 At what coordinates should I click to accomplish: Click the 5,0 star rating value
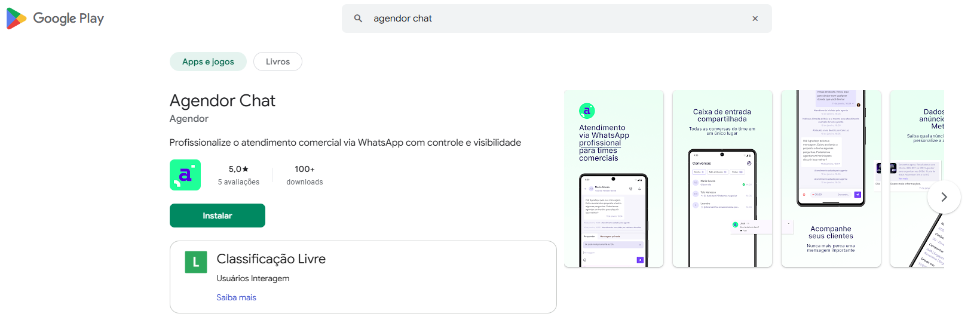point(238,169)
